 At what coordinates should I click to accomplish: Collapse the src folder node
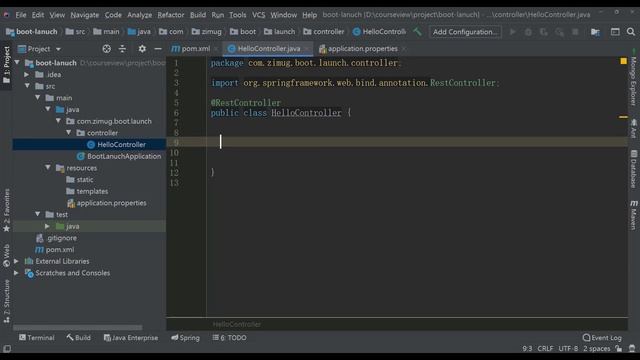coord(27,86)
